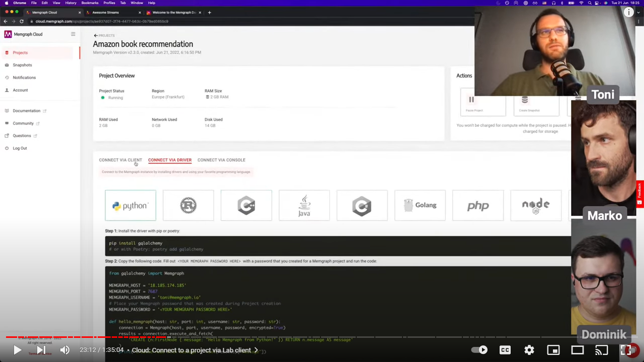
Task: Turn on closed captions
Action: click(x=505, y=350)
